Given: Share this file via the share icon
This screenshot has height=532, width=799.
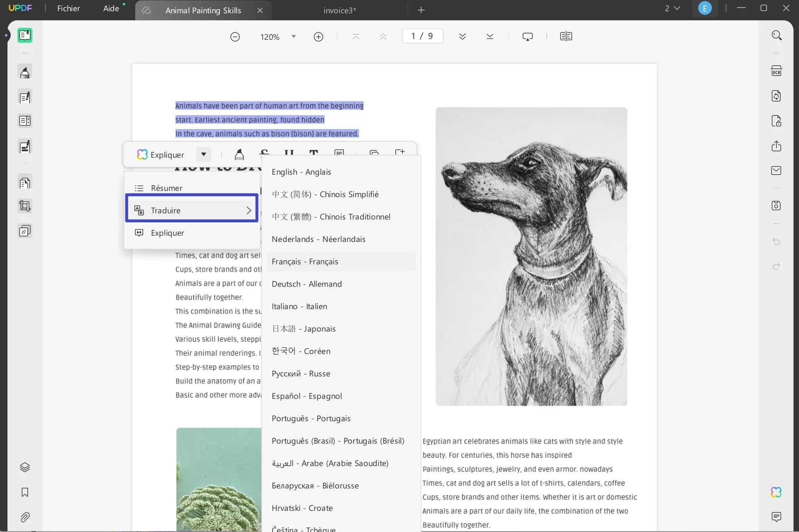Looking at the screenshot, I should point(776,146).
